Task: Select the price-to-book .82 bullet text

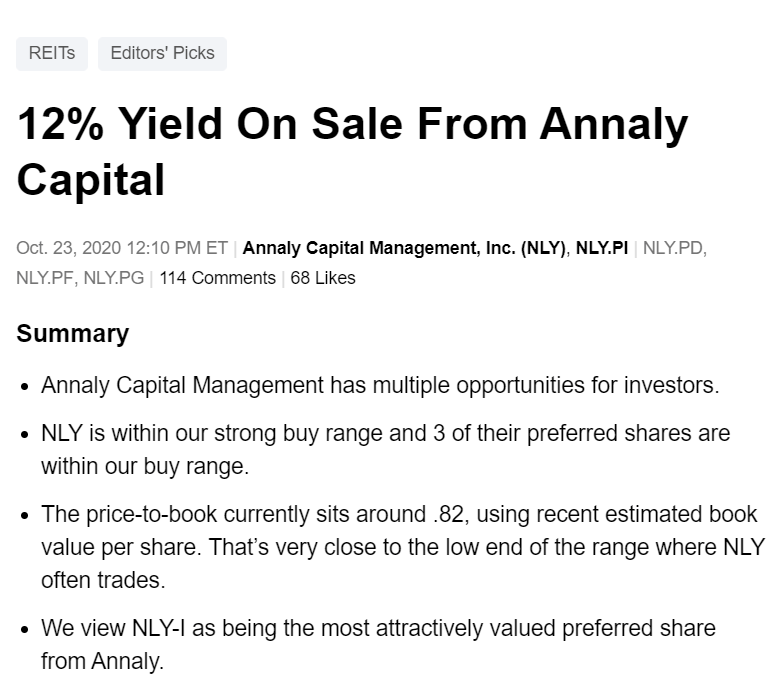Action: tap(403, 547)
